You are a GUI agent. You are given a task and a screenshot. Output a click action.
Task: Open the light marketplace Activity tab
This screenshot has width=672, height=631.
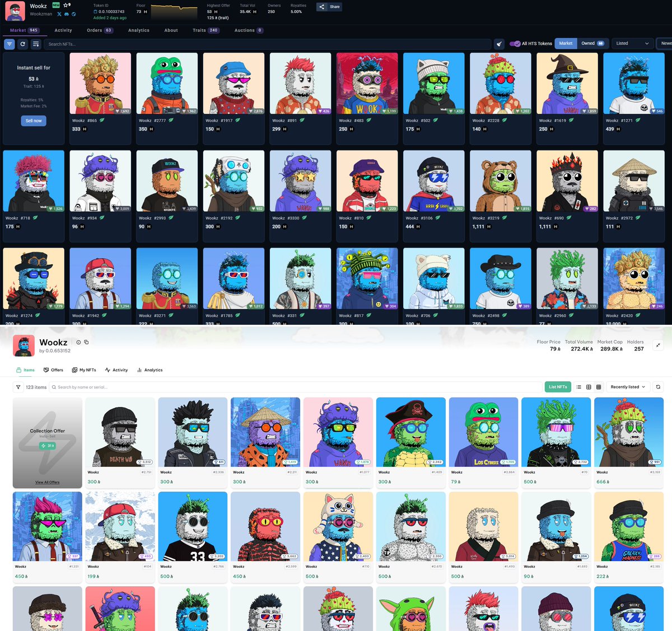116,370
